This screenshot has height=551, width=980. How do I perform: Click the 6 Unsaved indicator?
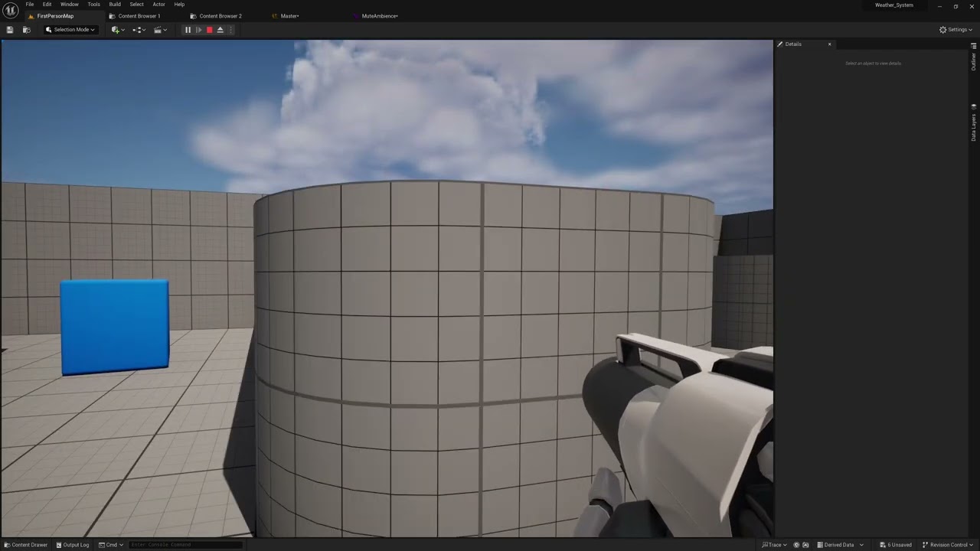896,545
